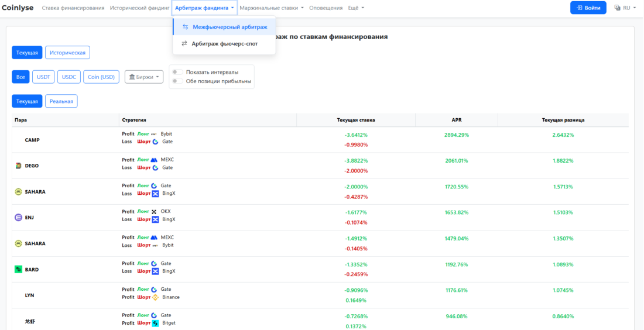This screenshot has width=644, height=330.
Task: Click the APR value 1653.82%
Action: [456, 212]
